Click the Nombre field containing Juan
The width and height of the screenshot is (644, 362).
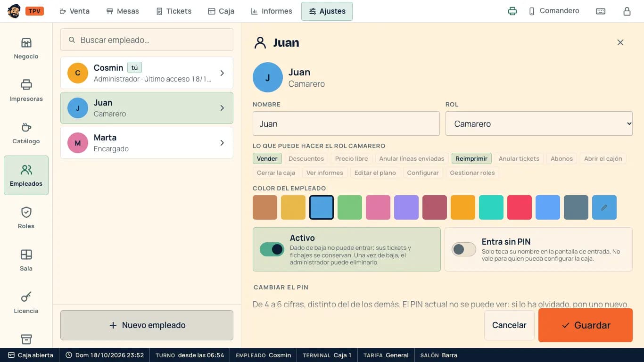coord(346,123)
